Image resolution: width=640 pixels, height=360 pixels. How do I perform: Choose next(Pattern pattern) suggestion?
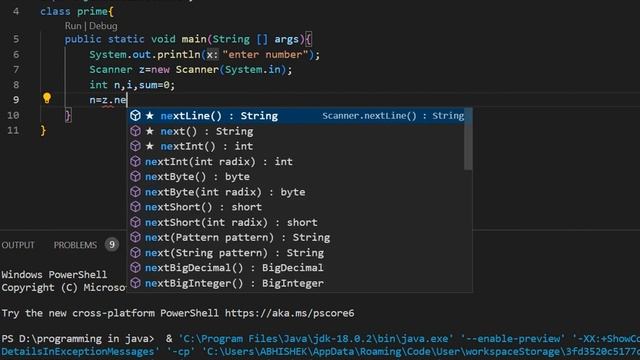pyautogui.click(x=297, y=238)
